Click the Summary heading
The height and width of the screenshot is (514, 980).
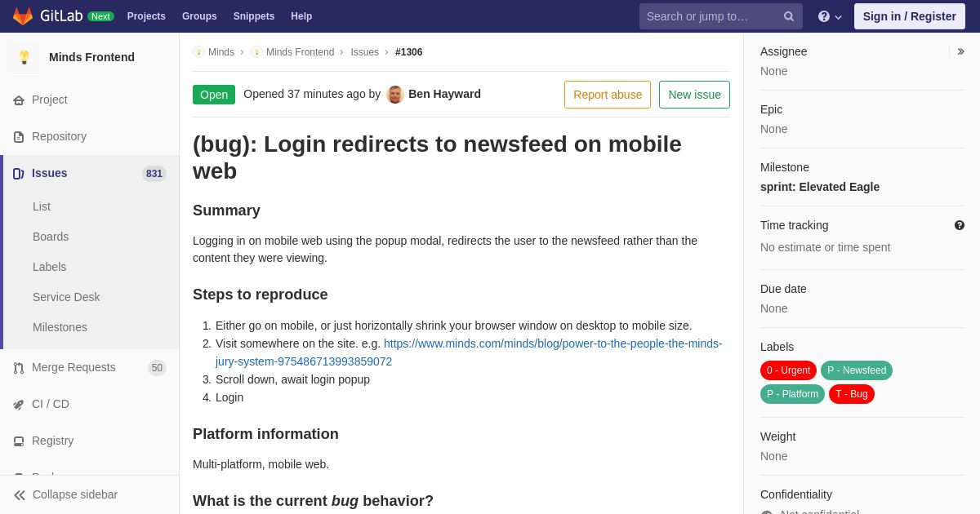coord(226,210)
